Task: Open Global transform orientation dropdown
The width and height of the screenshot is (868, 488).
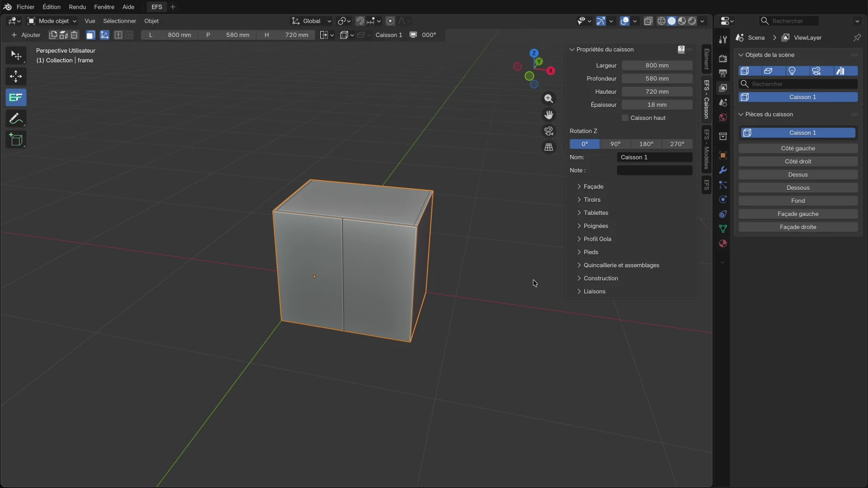Action: pyautogui.click(x=311, y=21)
